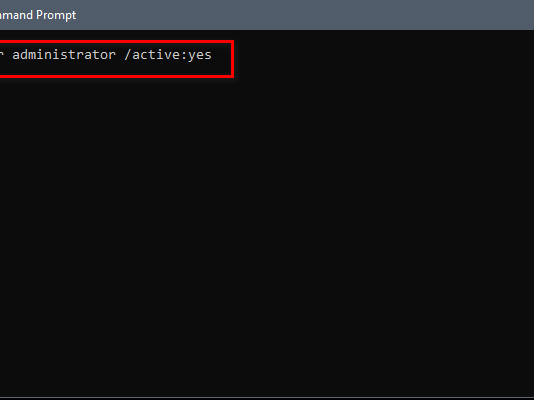Click the bottom border of the console window

(267, 398)
